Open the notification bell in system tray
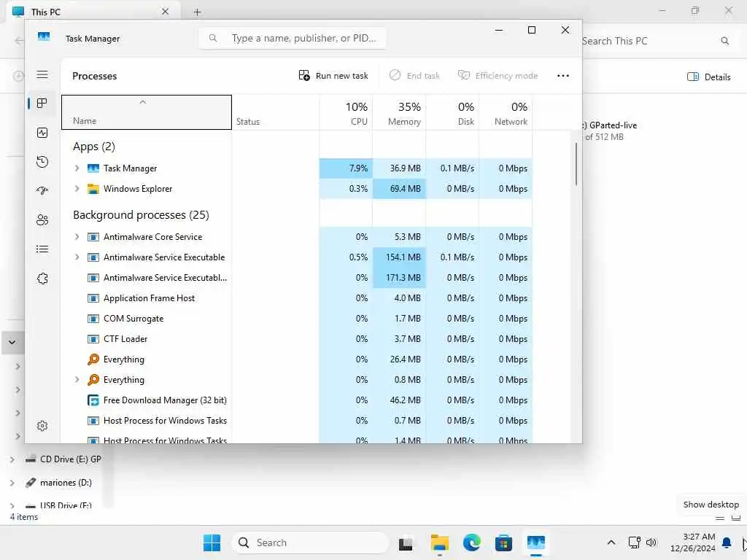 (727, 542)
